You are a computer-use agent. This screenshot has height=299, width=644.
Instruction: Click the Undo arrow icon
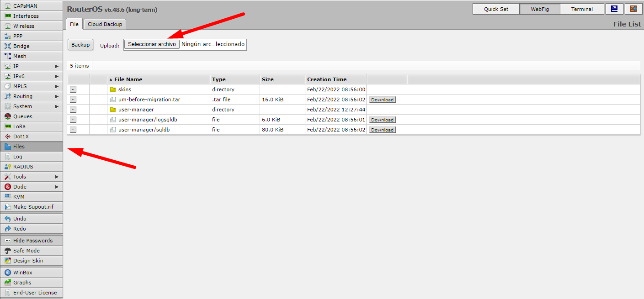click(x=8, y=219)
